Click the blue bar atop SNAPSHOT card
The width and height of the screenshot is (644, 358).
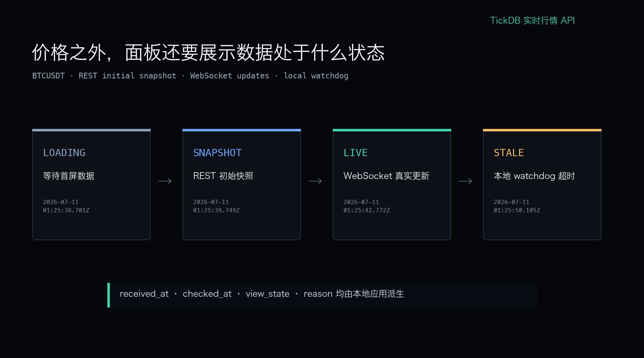coord(241,130)
